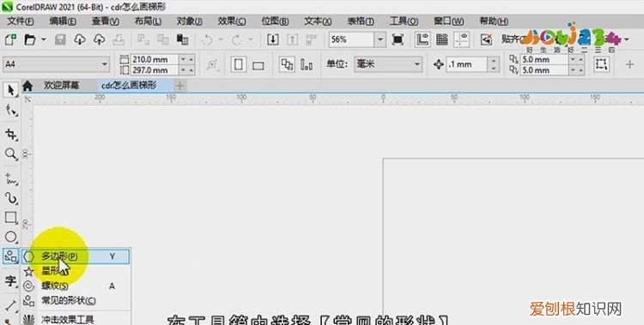
Task: Select Portrait page orientation
Action: 239,64
